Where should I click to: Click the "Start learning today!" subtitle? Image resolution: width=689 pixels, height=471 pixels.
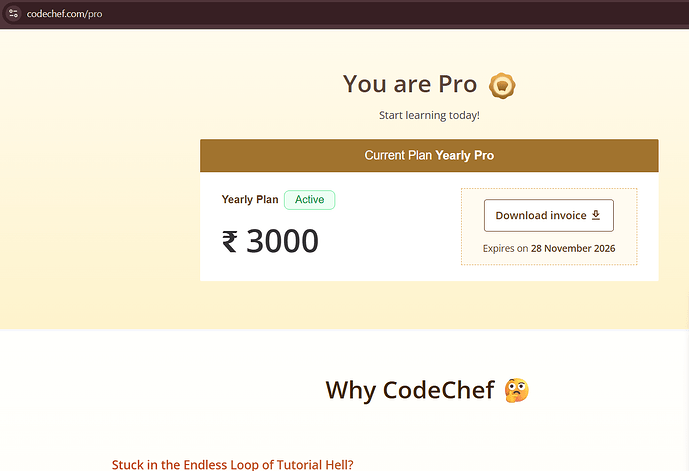(429, 115)
